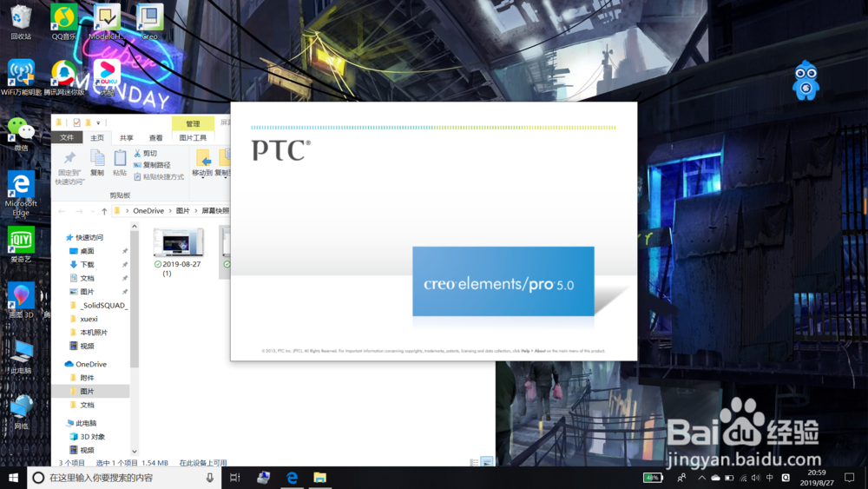Launch the Creo desktop shortcut
The width and height of the screenshot is (868, 489).
pyautogui.click(x=149, y=22)
